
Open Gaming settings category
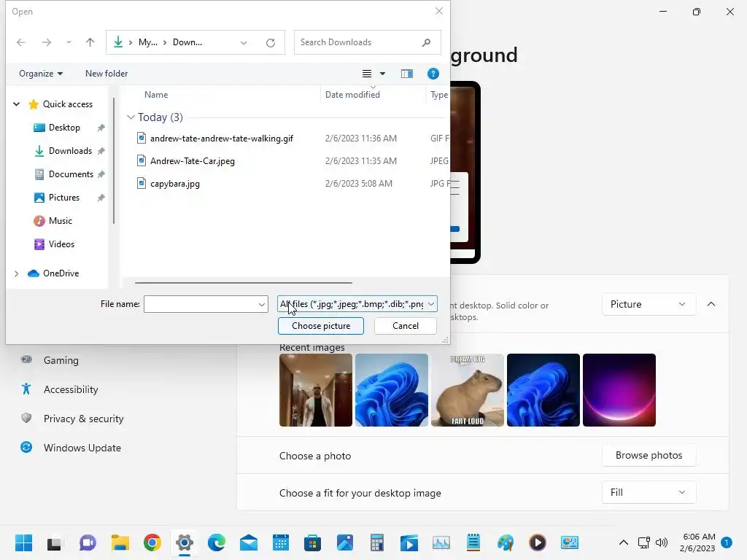pos(61,360)
